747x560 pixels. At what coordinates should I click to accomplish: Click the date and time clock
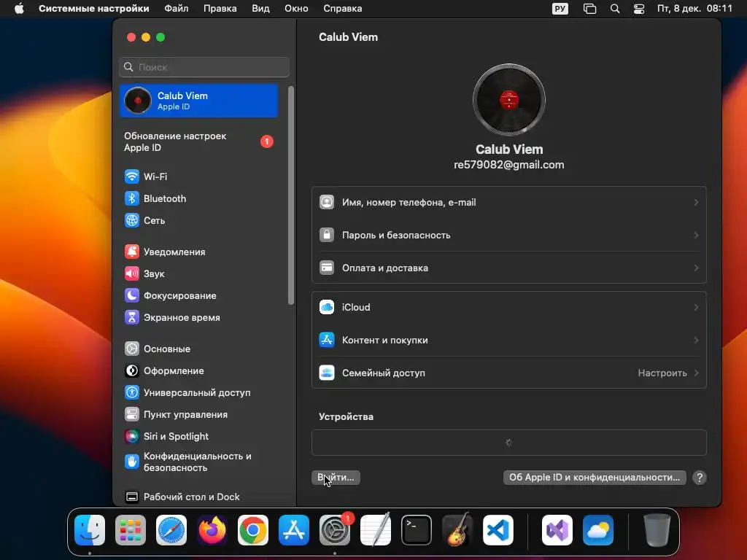[x=694, y=9]
